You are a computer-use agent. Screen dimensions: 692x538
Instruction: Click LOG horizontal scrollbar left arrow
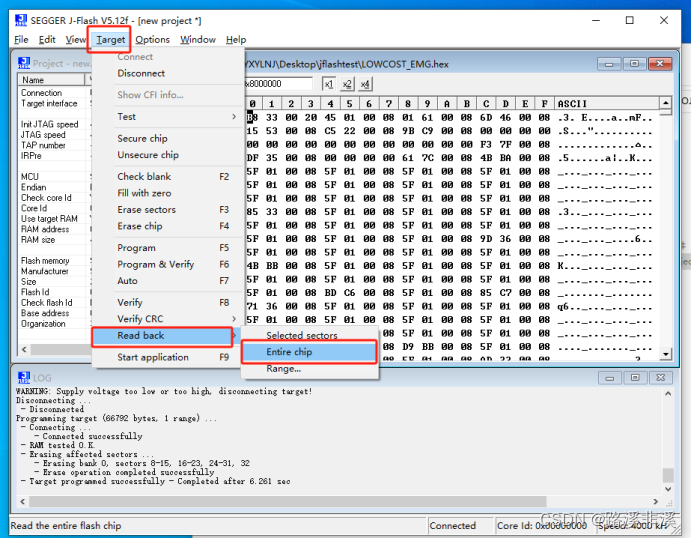[x=23, y=501]
